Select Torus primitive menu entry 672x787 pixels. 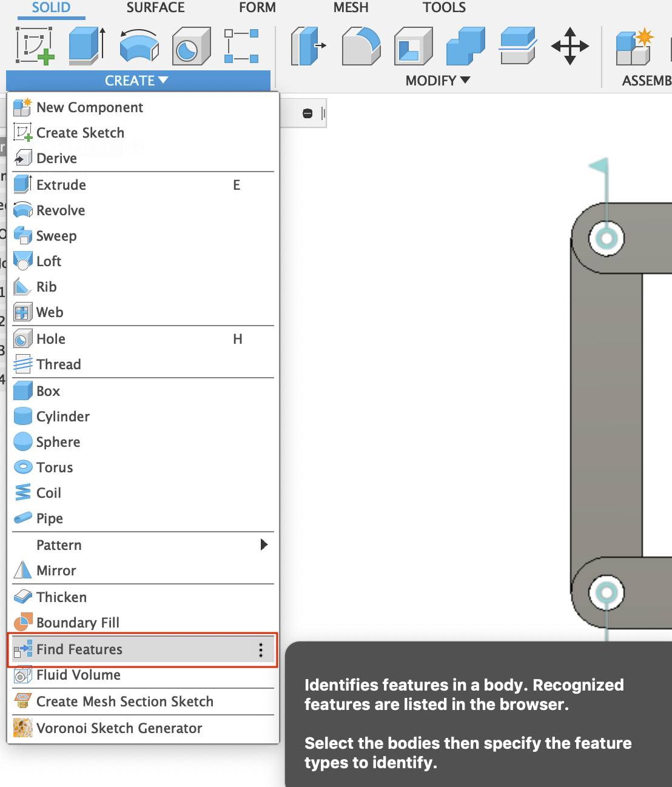tap(143, 467)
